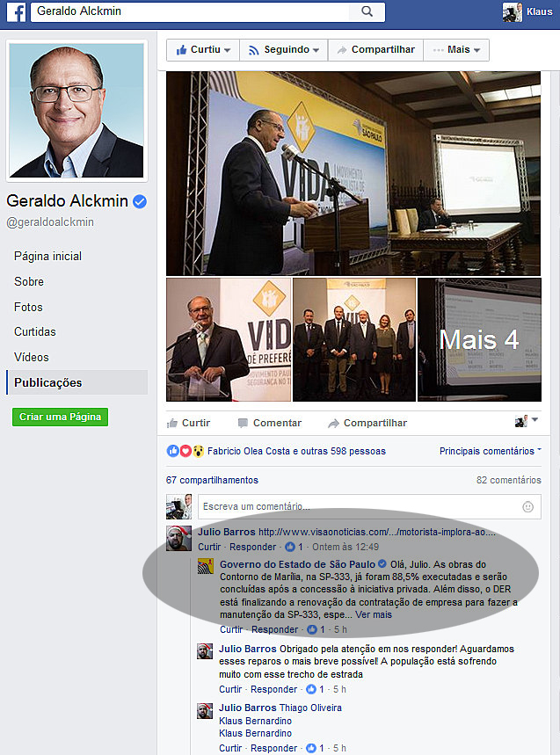Open the Mais 4 photo thumbnail
The image size is (560, 755).
tap(480, 339)
